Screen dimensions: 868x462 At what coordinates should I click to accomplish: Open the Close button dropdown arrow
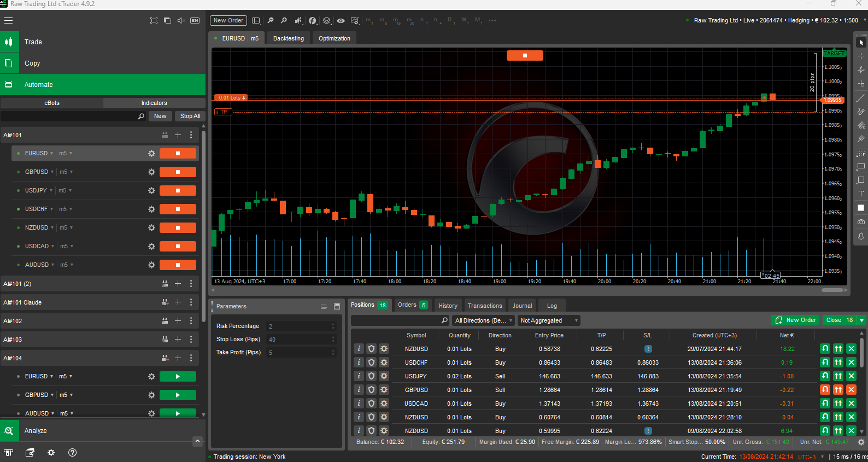click(x=861, y=320)
